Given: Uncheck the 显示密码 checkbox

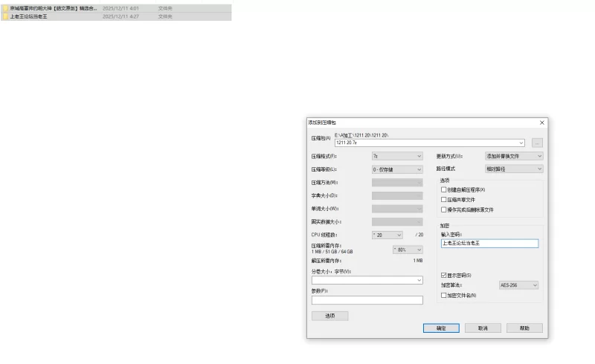Looking at the screenshot, I should coord(443,276).
